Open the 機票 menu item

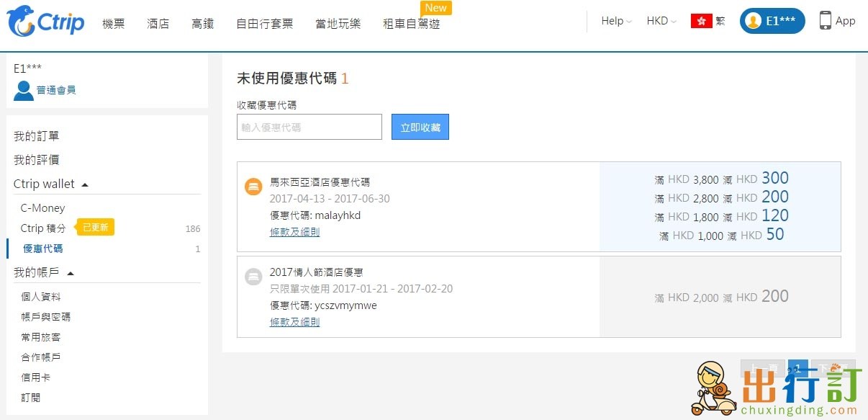113,24
